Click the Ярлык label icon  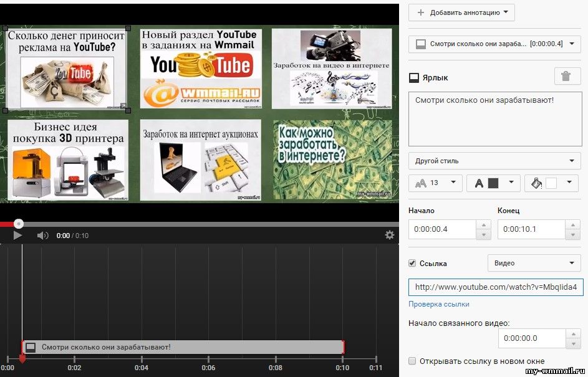click(x=413, y=78)
